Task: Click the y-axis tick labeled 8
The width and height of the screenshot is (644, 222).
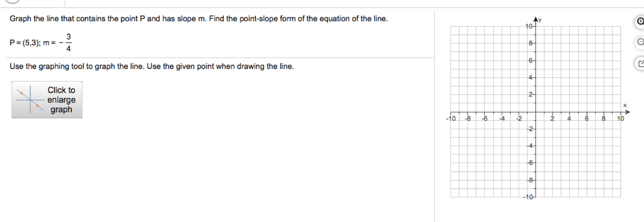Action: coord(530,43)
